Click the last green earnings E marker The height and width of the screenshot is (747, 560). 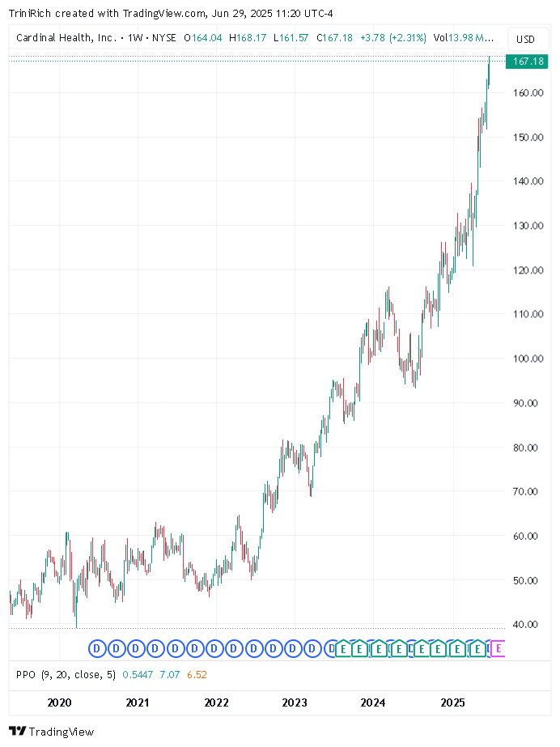pos(477,649)
